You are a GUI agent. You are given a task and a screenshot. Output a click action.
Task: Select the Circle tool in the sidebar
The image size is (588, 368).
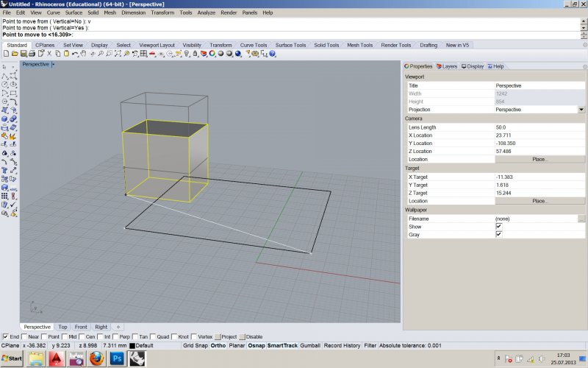(x=5, y=84)
